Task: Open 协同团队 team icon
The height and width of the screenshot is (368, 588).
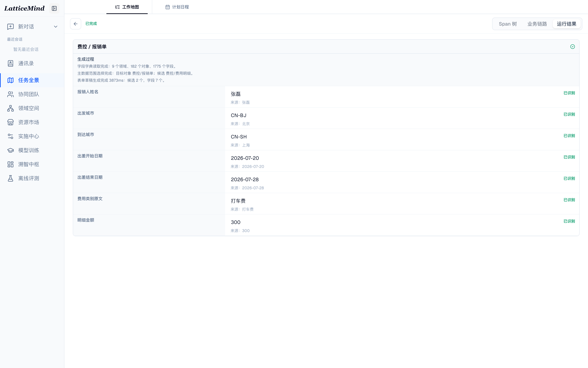Action: [10, 94]
